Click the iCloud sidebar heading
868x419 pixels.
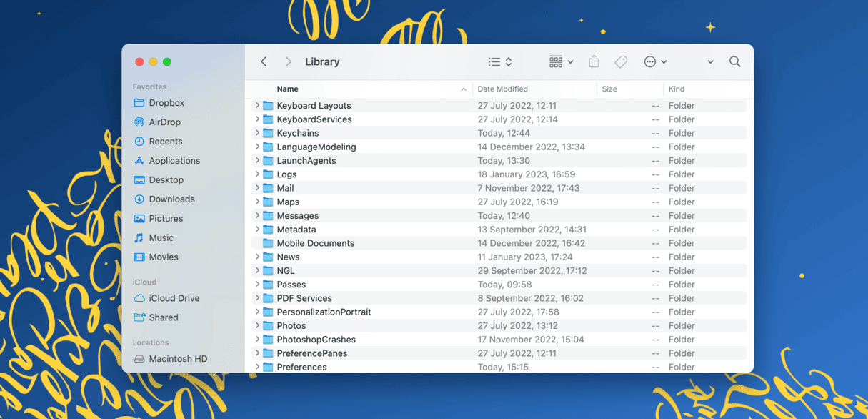coord(144,282)
